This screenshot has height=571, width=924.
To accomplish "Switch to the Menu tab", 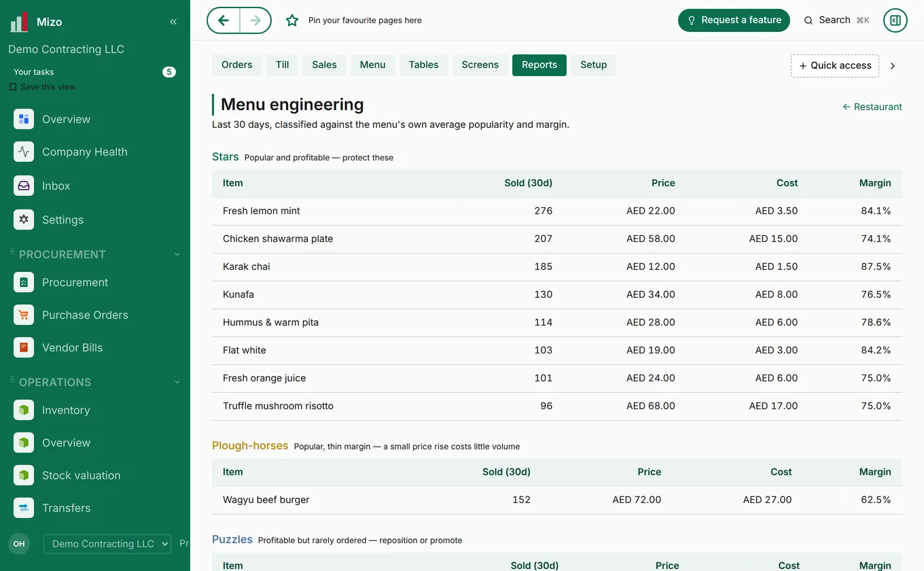I will 372,65.
